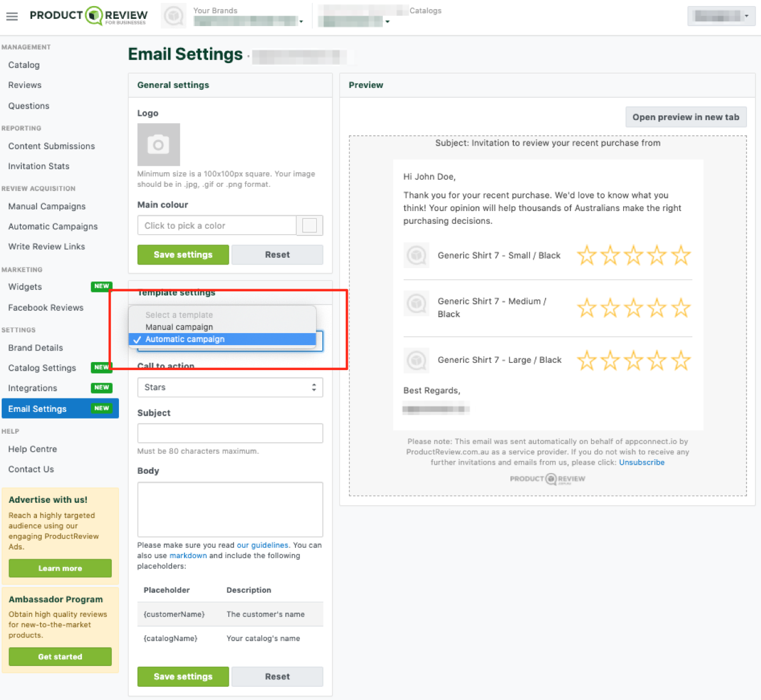This screenshot has height=700, width=761.
Task: Open Integrations settings
Action: pos(33,388)
